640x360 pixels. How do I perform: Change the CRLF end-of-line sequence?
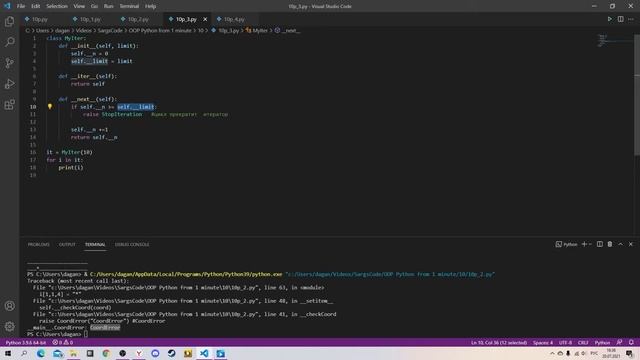click(583, 342)
